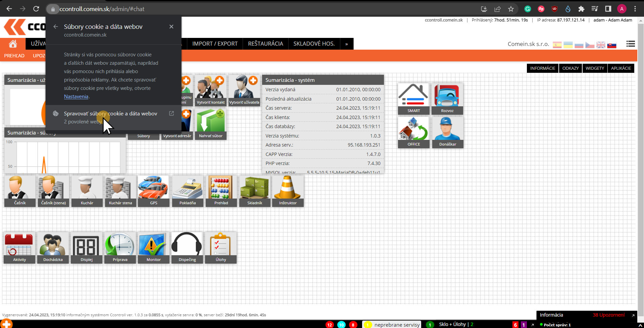This screenshot has height=328, width=644.
Task: Open the Čašník waiter app icon
Action: click(19, 190)
